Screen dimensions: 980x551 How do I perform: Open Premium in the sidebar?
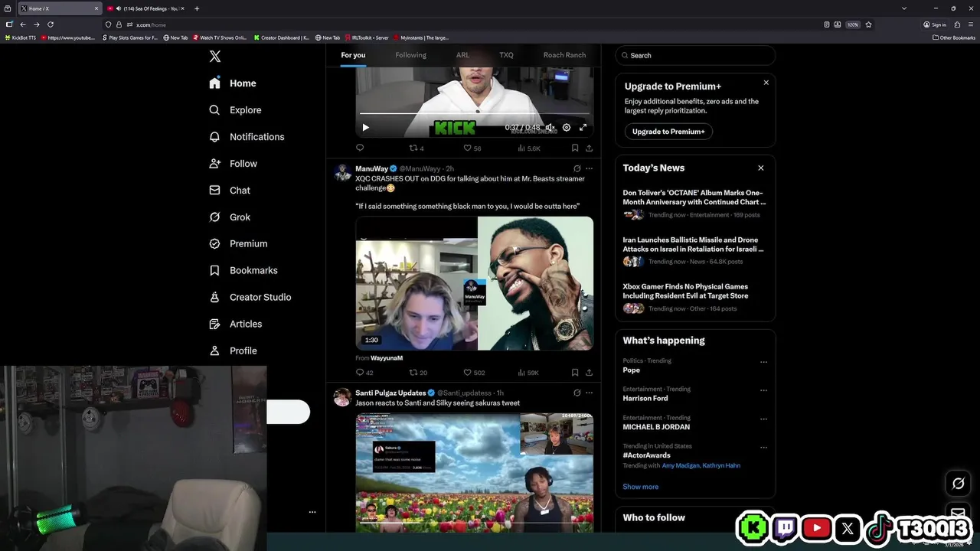[238, 244]
